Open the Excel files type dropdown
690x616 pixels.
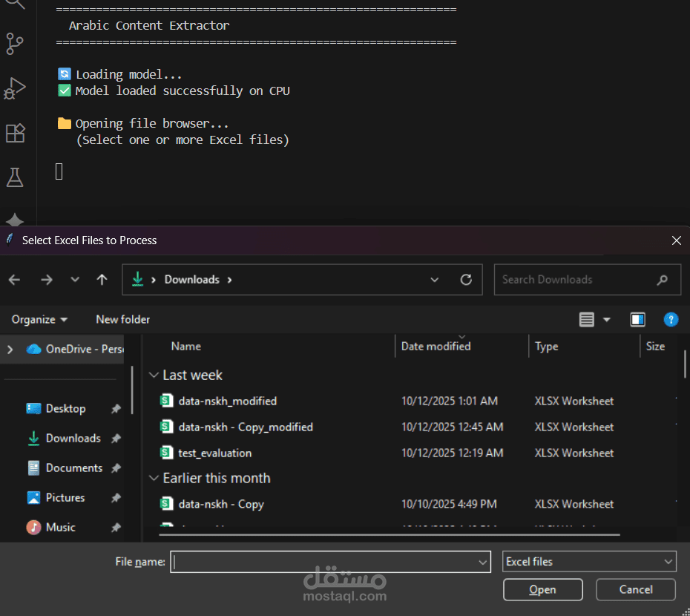pos(589,562)
